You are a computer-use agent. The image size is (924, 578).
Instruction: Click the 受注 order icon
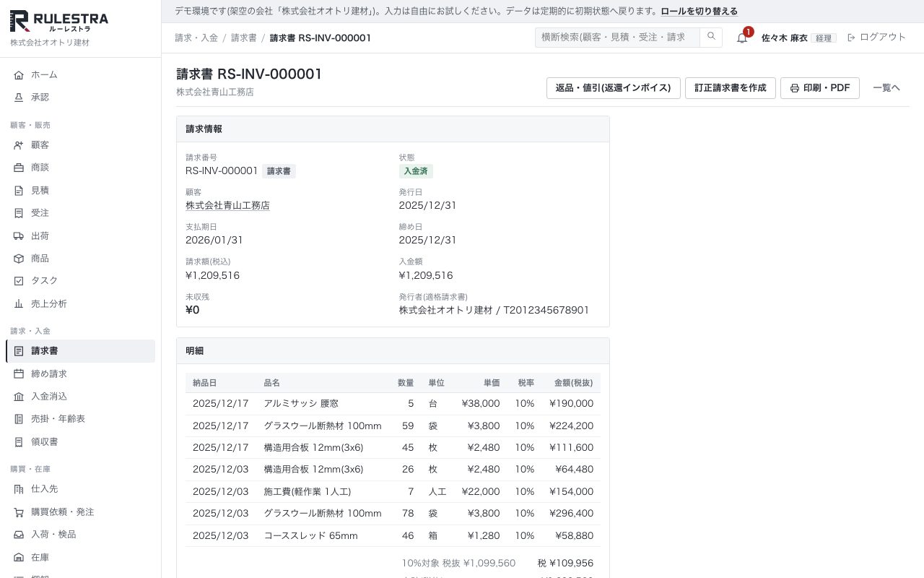pyautogui.click(x=19, y=213)
